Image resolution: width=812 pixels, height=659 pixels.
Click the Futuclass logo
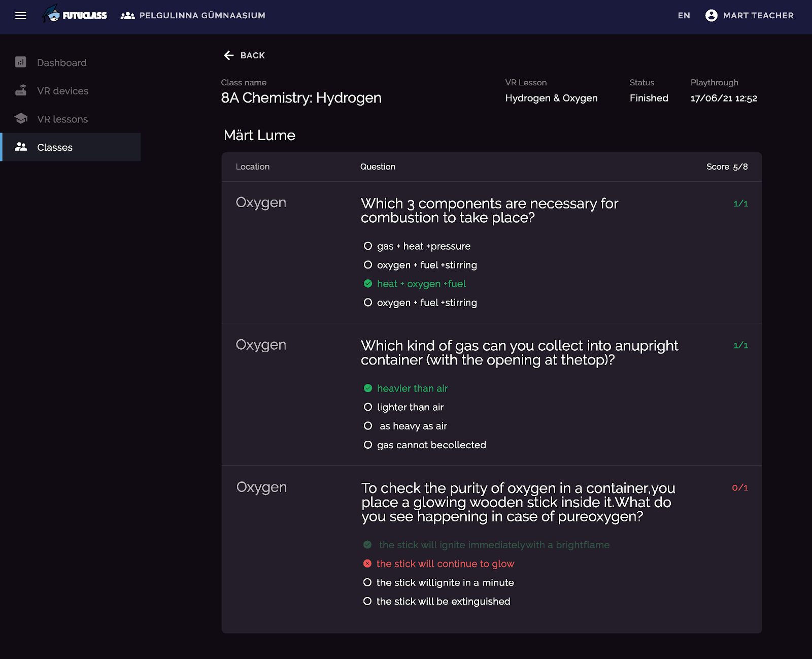(x=75, y=14)
